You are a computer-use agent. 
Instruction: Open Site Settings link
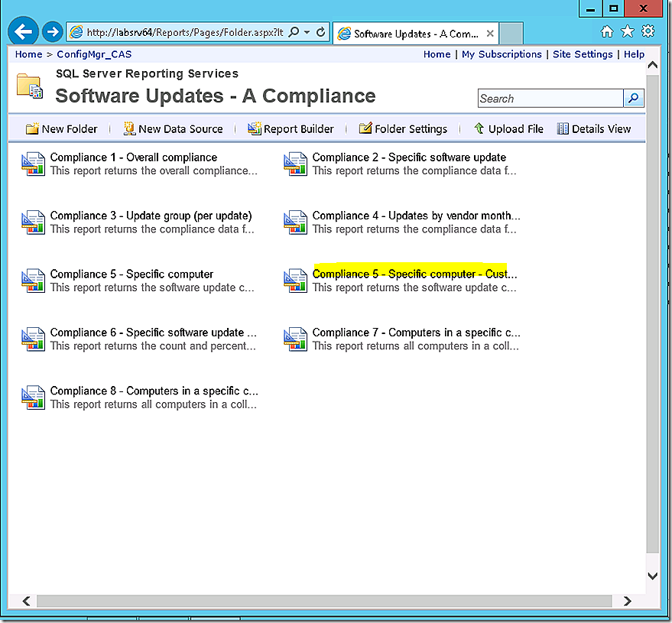click(583, 54)
